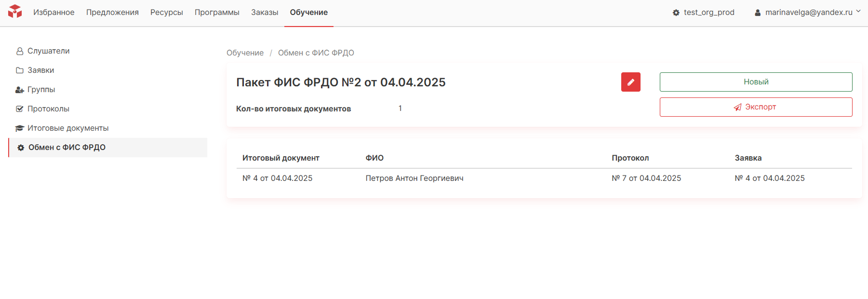Open the Избранное menu
Screen dimensions: 868x299
point(54,13)
